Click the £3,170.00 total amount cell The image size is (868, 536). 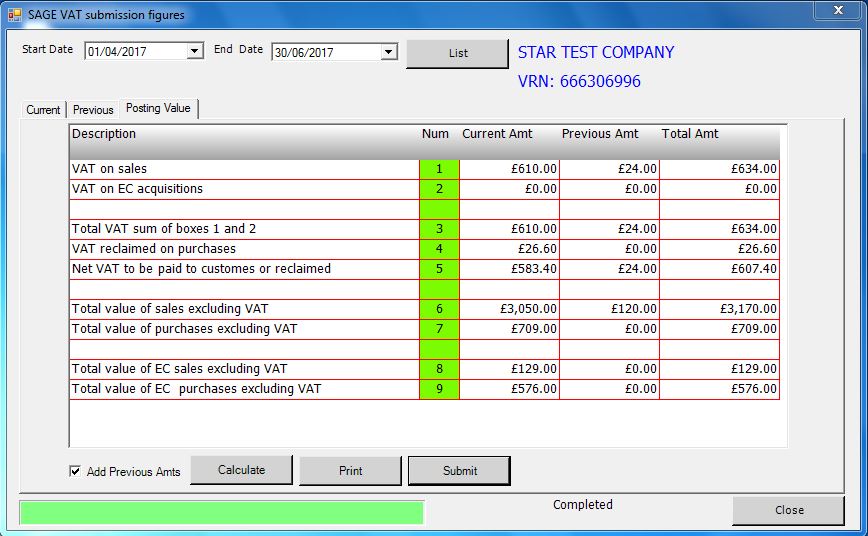coord(720,308)
